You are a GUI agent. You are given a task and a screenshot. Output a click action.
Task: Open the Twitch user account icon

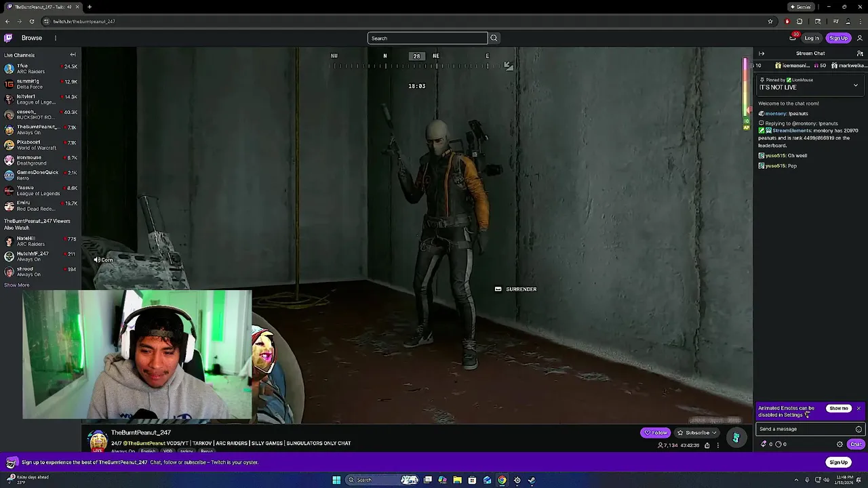coord(860,38)
